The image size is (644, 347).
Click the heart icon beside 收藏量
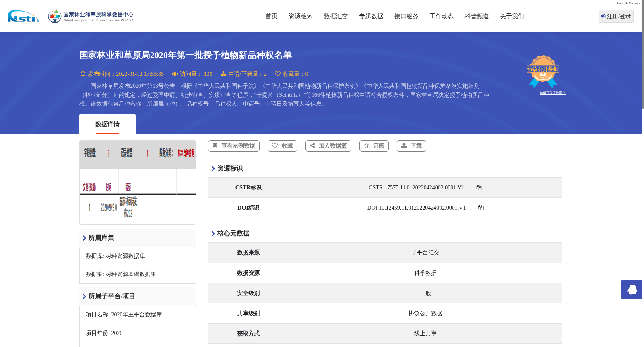[278, 74]
